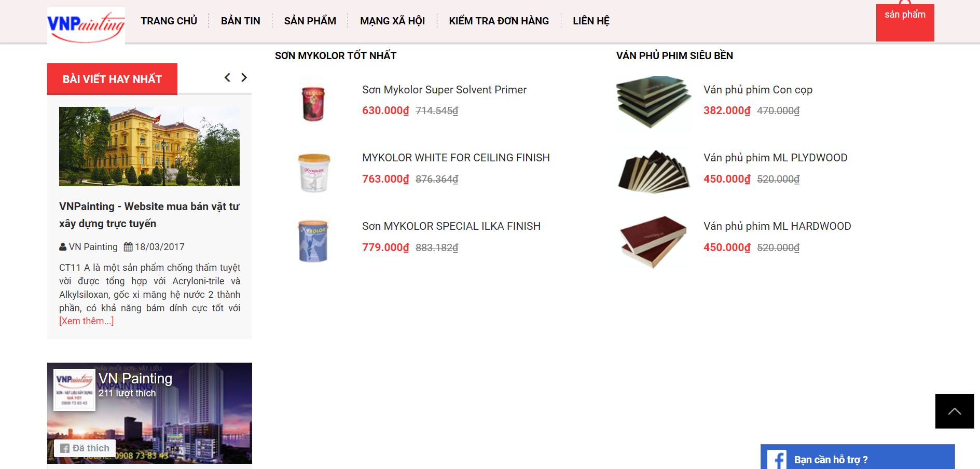Screen dimensions: 980x469
Task: Open the SẢN PHẨM menu item
Action: 310,21
